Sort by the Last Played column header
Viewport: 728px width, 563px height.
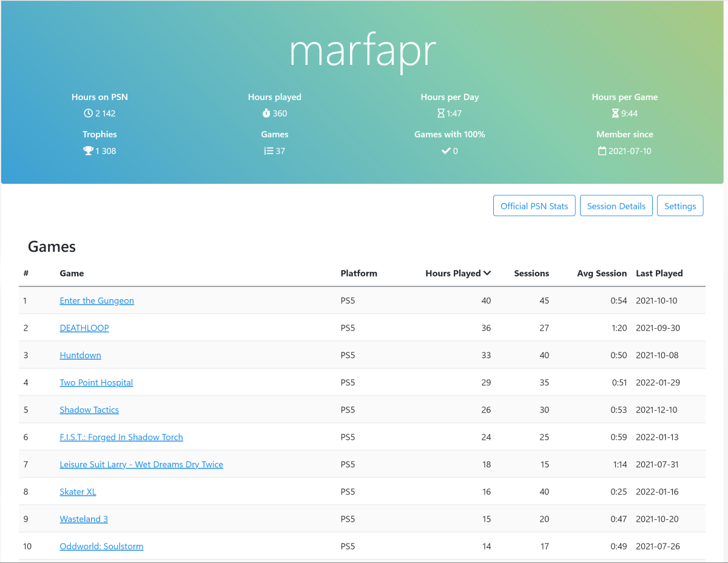pyautogui.click(x=659, y=274)
